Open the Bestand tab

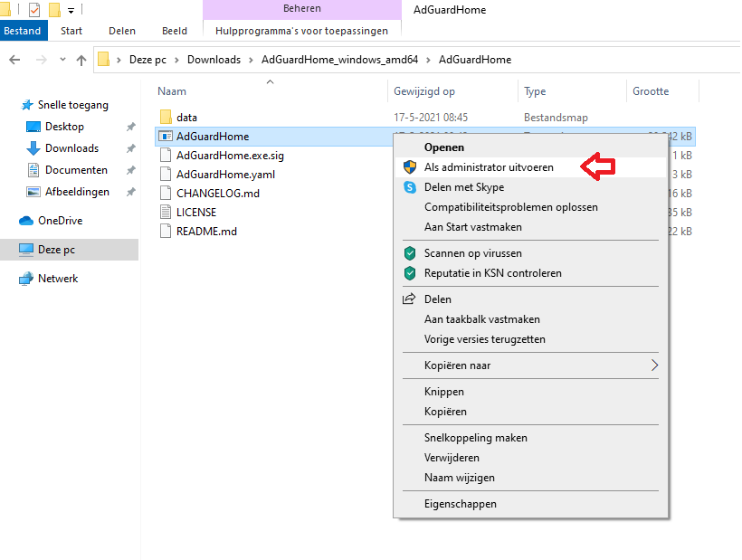(x=23, y=31)
